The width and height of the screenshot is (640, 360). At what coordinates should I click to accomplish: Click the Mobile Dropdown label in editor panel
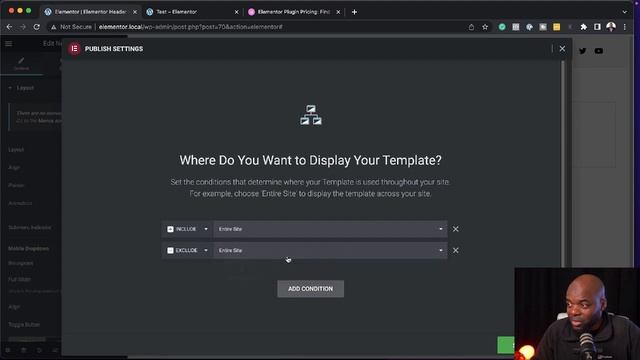click(x=29, y=249)
